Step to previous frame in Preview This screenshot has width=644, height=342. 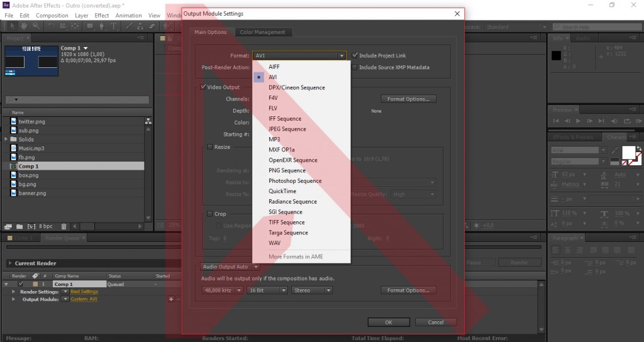pyautogui.click(x=567, y=121)
